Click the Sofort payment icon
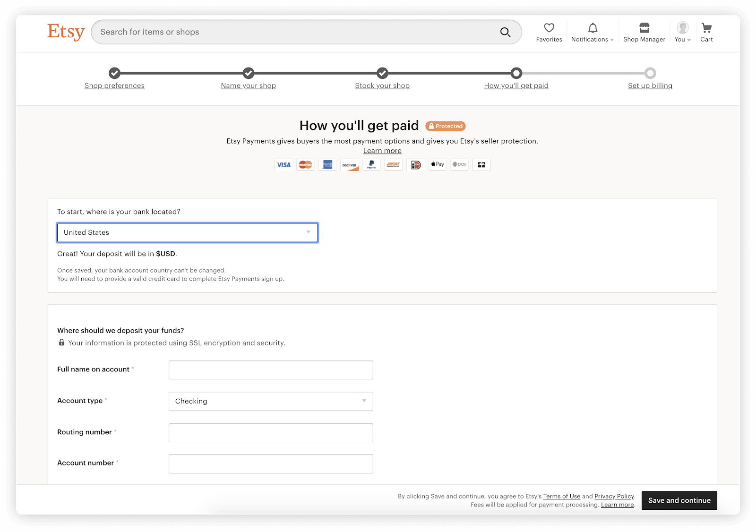 click(393, 165)
